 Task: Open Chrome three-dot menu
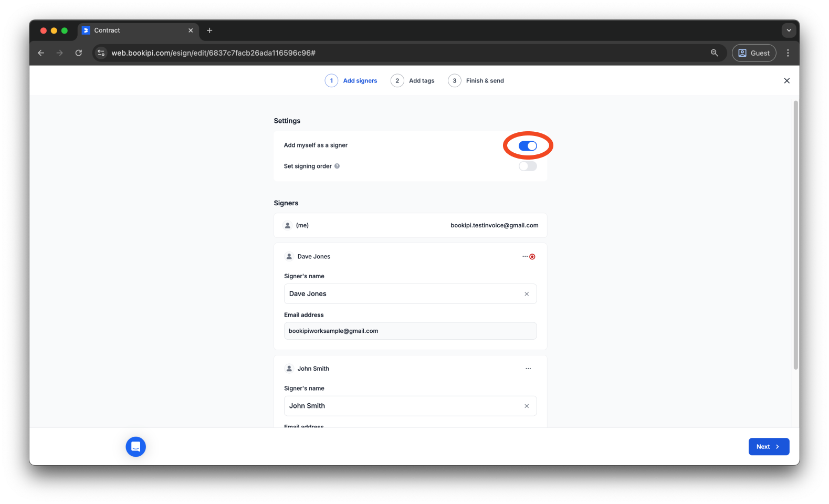point(788,53)
